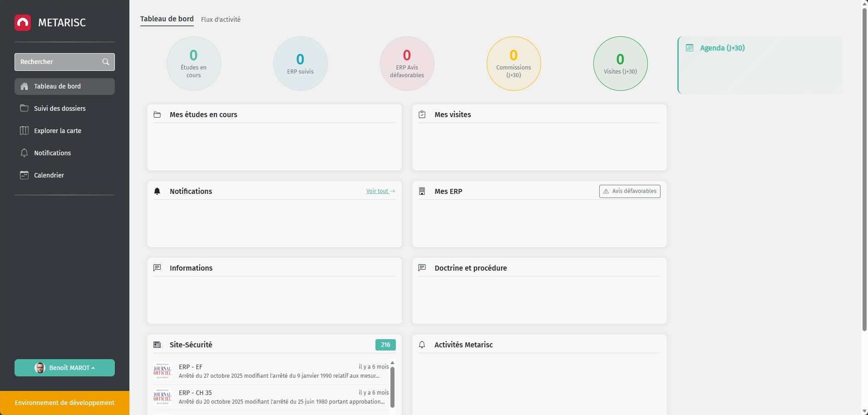868x415 pixels.
Task: Click the Mes visites heading
Action: coord(453,115)
